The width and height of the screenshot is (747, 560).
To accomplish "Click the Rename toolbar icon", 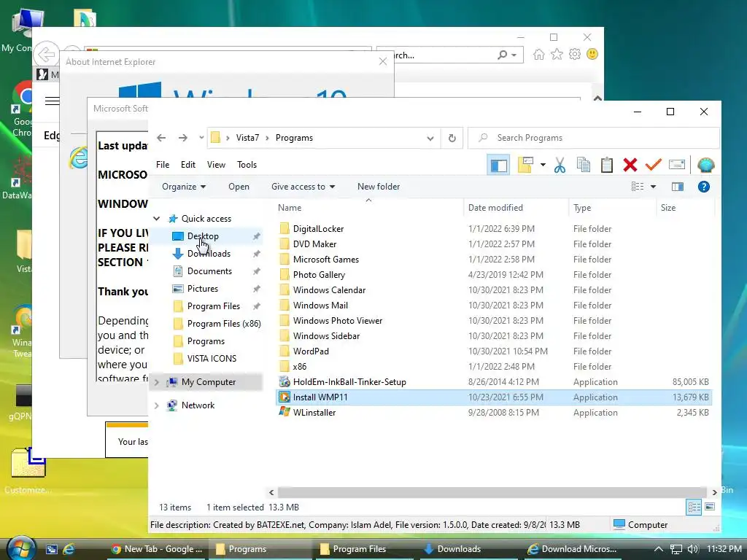I will 676,165.
